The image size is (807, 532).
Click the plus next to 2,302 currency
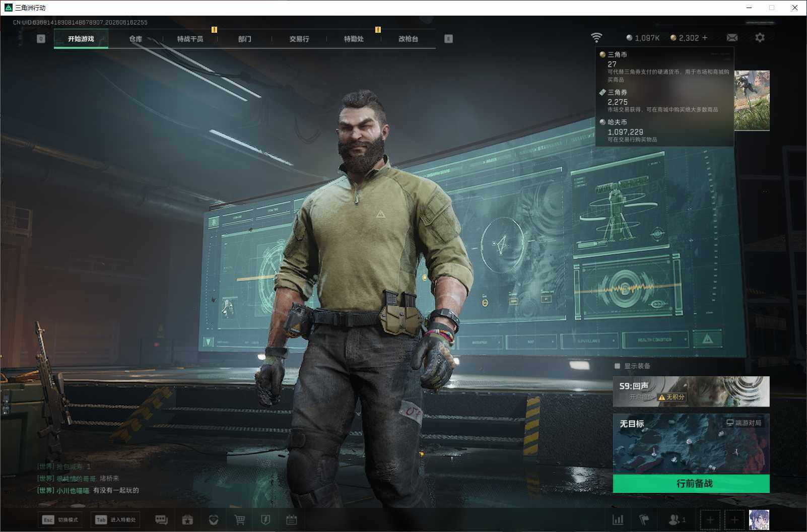705,38
